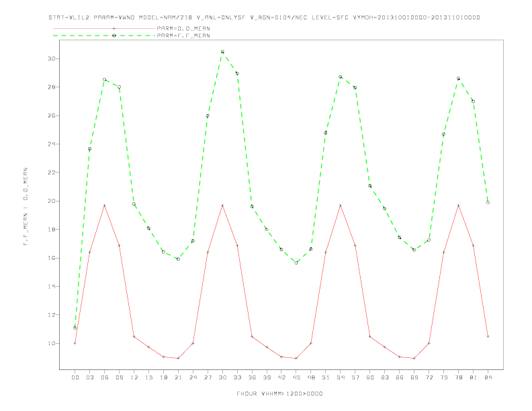Click y-axis tick label 30
The height and width of the screenshot is (411, 532).
point(51,58)
